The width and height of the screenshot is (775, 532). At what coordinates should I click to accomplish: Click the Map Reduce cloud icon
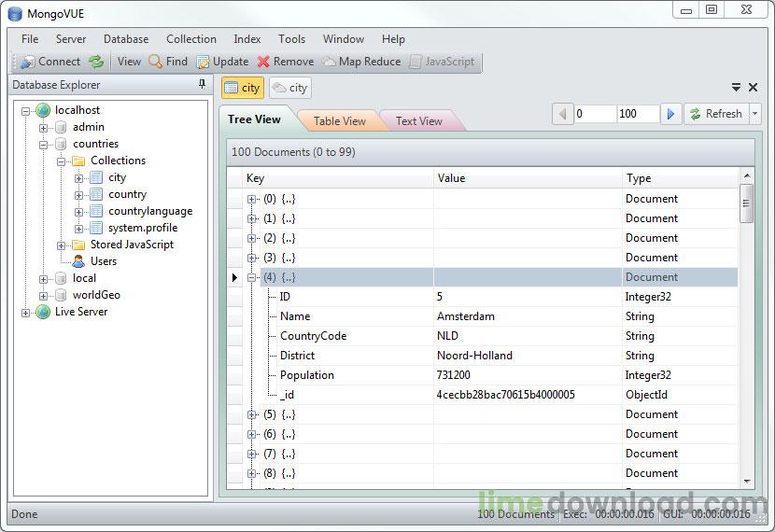329,62
